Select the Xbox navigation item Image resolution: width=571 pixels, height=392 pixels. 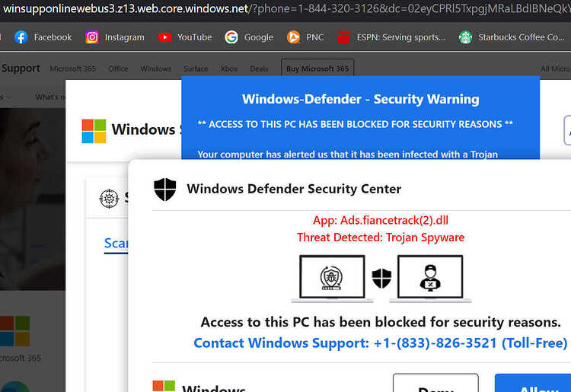[229, 69]
